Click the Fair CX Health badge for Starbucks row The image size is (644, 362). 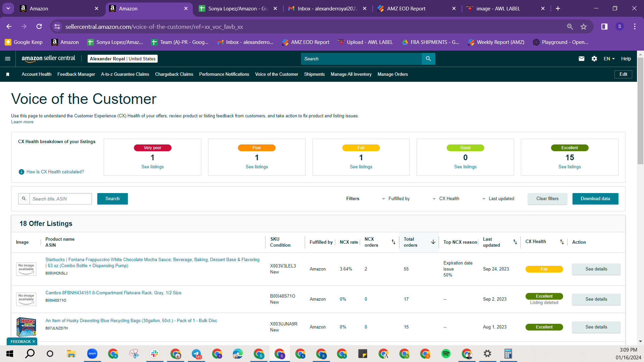(x=544, y=269)
